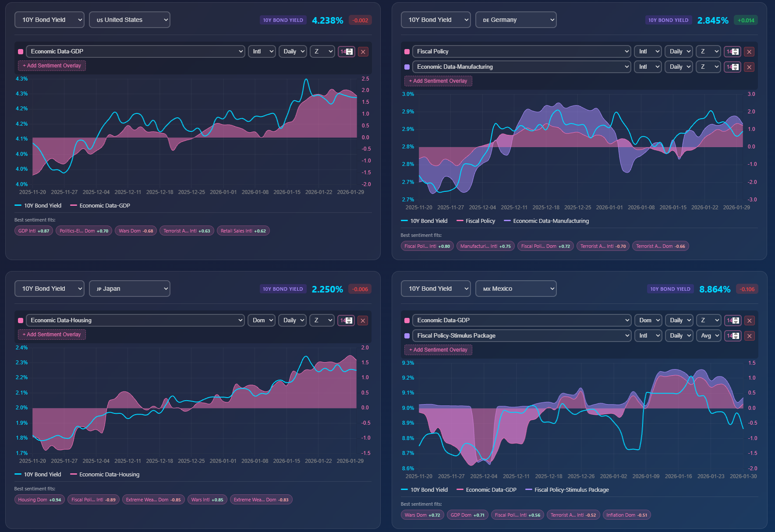Remove the Fiscal Policy-Stimulus Package overlay
The image size is (775, 532).
tap(750, 335)
